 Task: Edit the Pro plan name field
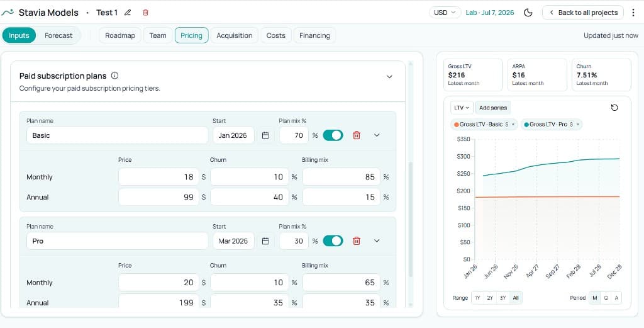coord(118,241)
